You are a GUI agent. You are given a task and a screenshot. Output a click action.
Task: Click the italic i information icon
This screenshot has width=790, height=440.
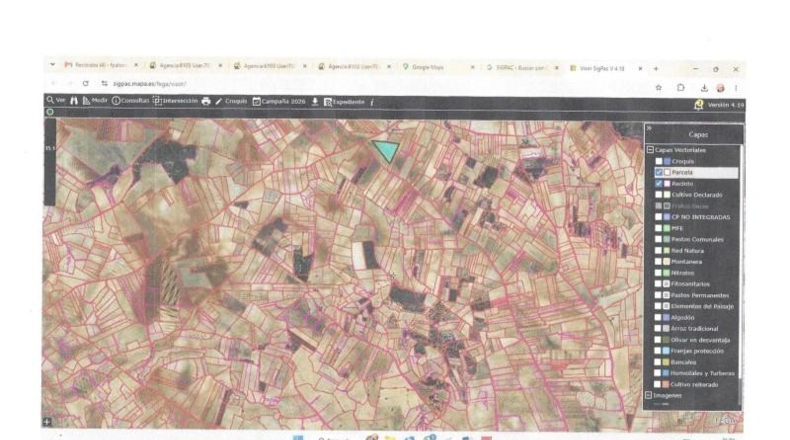tap(372, 102)
